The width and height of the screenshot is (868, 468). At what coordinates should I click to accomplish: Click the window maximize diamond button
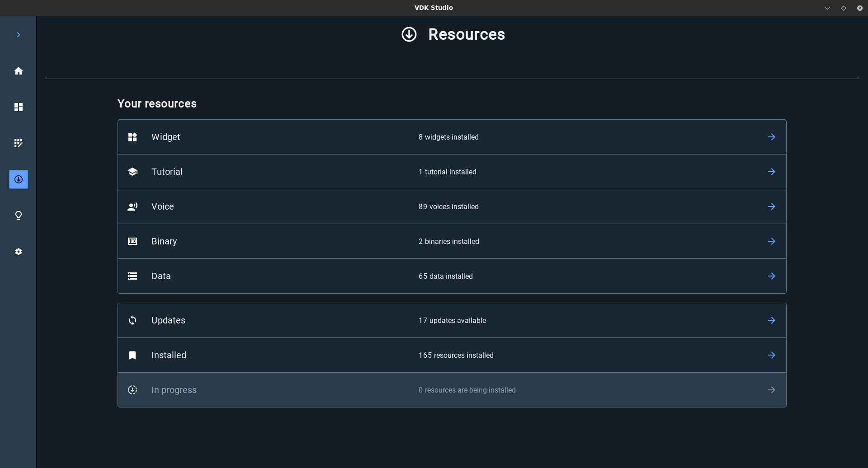tap(843, 8)
